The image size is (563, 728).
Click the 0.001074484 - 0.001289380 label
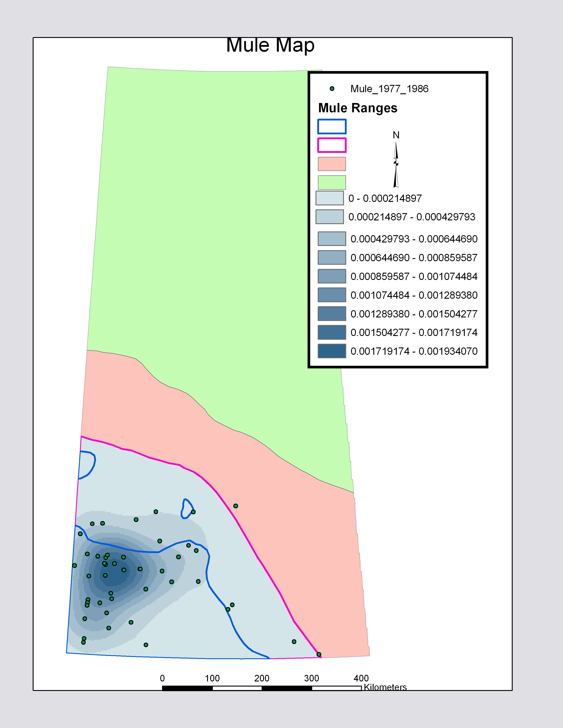pyautogui.click(x=414, y=295)
